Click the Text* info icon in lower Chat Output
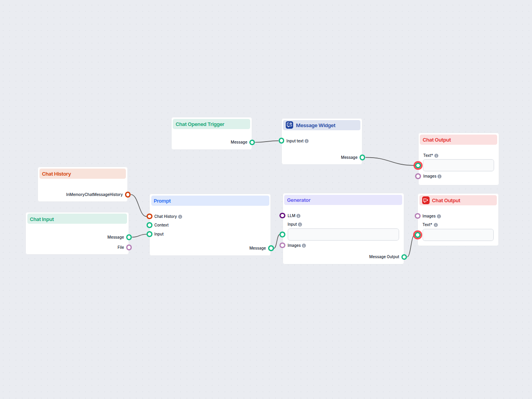 click(435, 225)
